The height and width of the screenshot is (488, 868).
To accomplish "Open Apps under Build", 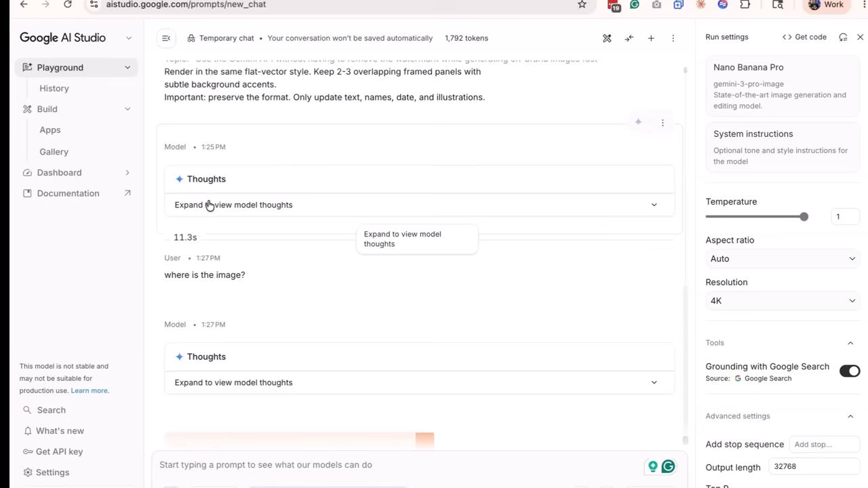I will 50,130.
